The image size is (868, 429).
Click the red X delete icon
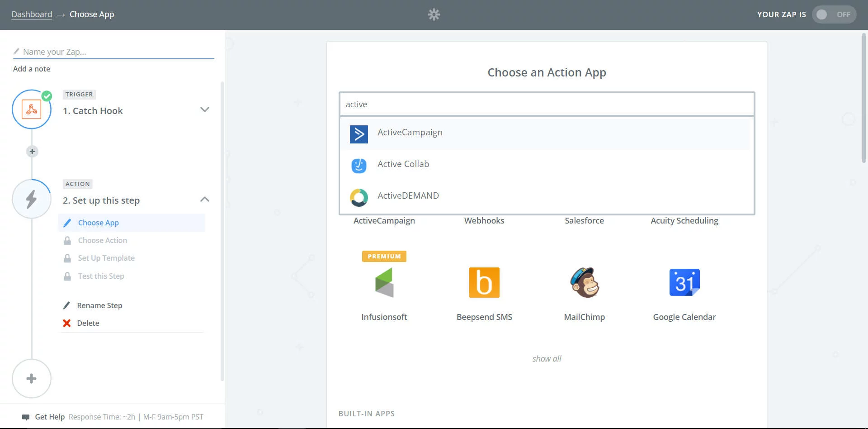tap(67, 323)
